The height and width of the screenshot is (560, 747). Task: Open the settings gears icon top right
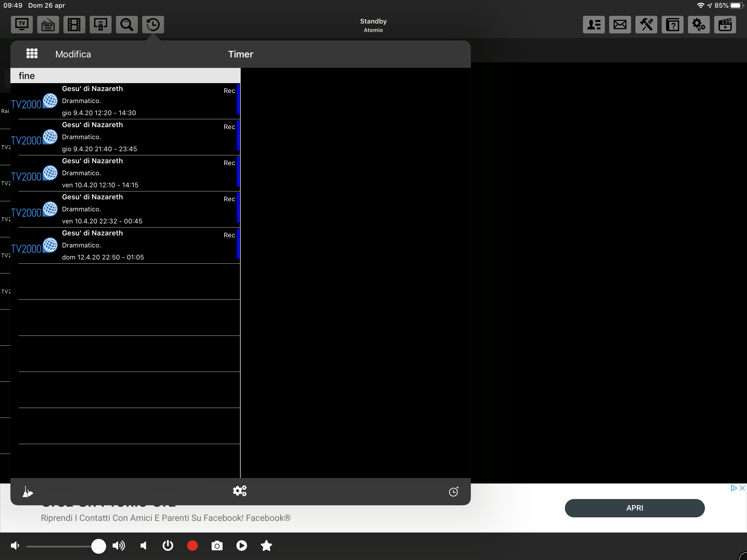(698, 24)
